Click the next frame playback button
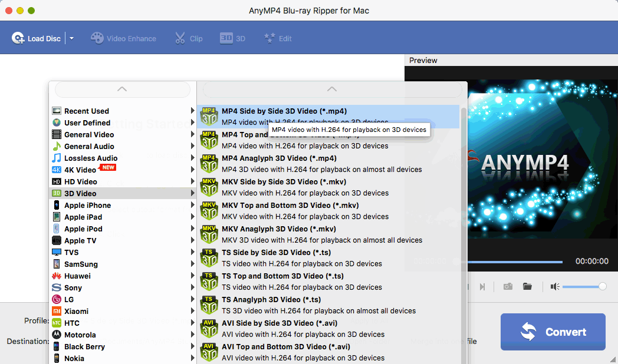The image size is (618, 364). tap(482, 287)
